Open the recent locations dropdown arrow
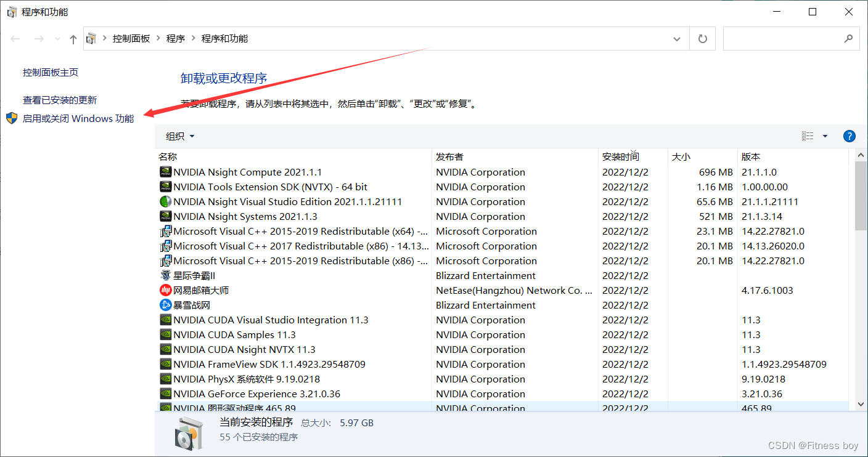 point(57,39)
